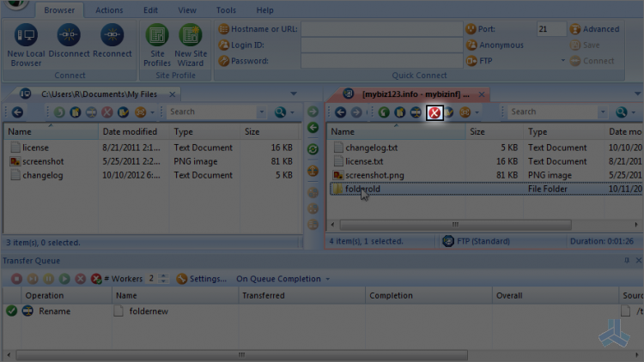
Task: Click the Advanced button in Quick Connect
Action: (595, 29)
